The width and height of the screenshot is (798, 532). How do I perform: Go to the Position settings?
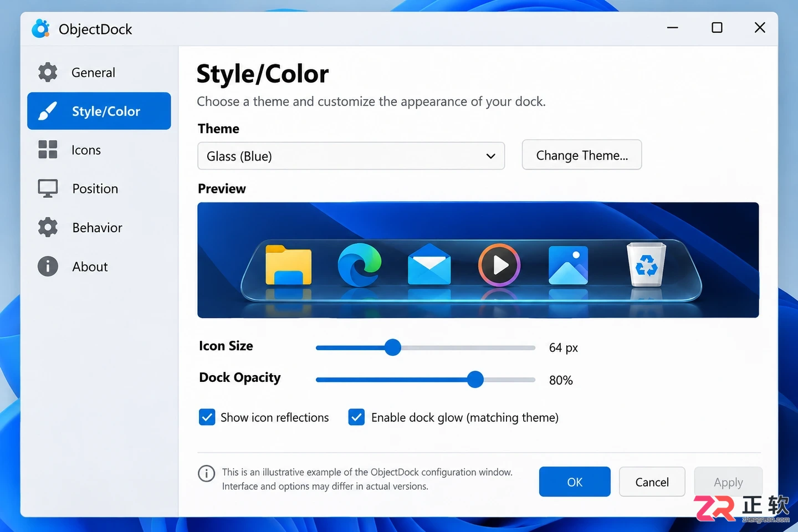pos(99,188)
